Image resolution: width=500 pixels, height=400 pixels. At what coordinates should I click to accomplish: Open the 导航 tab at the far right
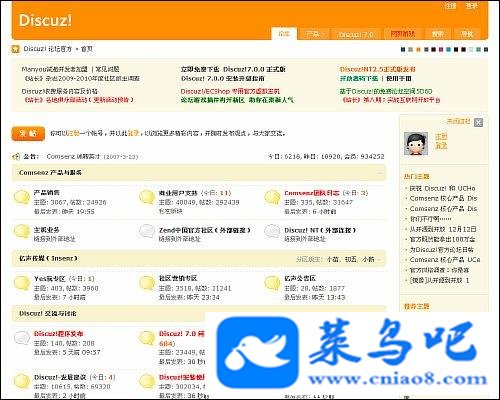click(467, 34)
